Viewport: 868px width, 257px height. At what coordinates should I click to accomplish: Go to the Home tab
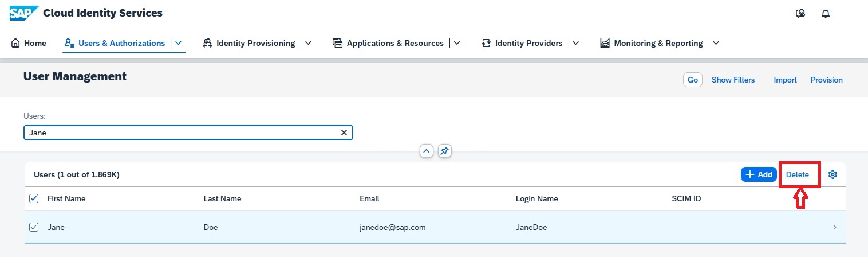pyautogui.click(x=29, y=43)
